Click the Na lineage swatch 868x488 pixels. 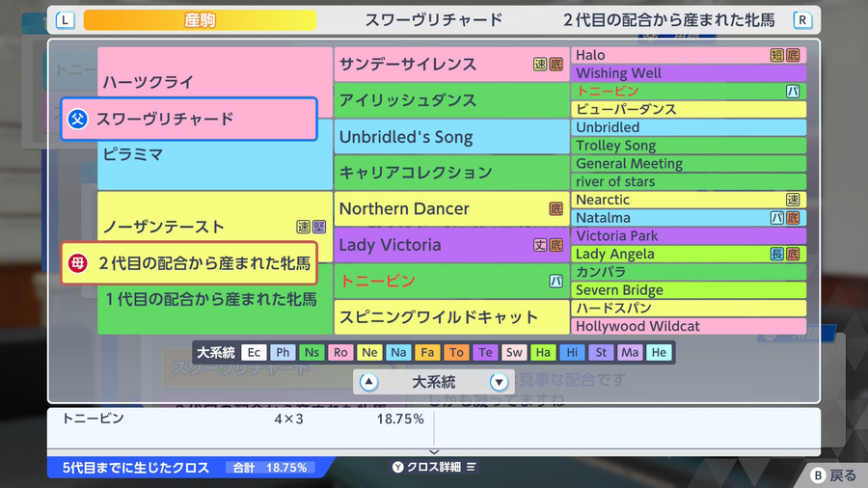click(x=398, y=352)
